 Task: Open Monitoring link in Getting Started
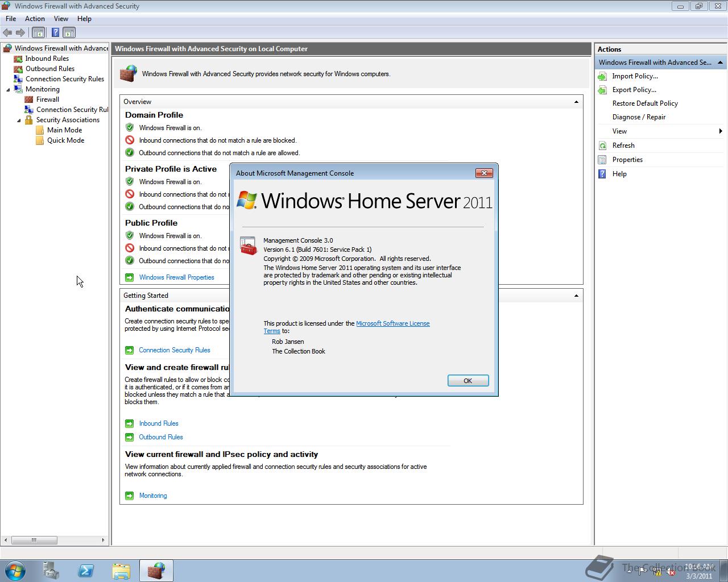[x=153, y=496]
